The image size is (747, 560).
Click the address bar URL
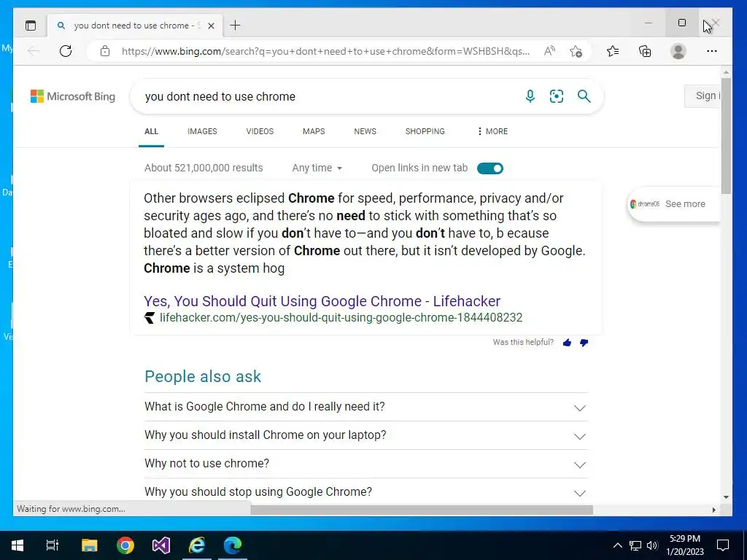click(325, 51)
